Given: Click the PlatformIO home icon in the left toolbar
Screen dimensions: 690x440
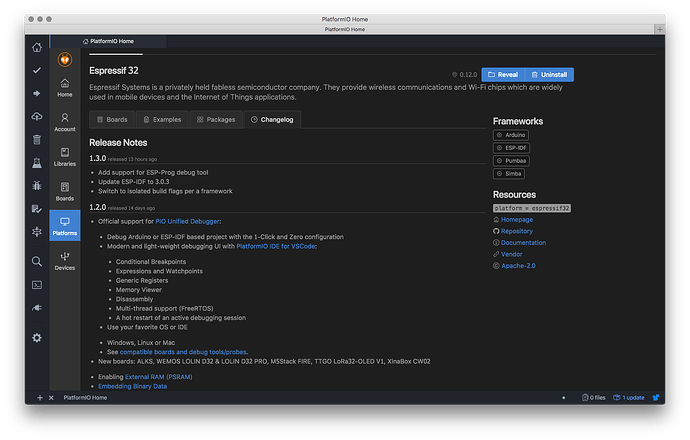Looking at the screenshot, I should point(37,47).
